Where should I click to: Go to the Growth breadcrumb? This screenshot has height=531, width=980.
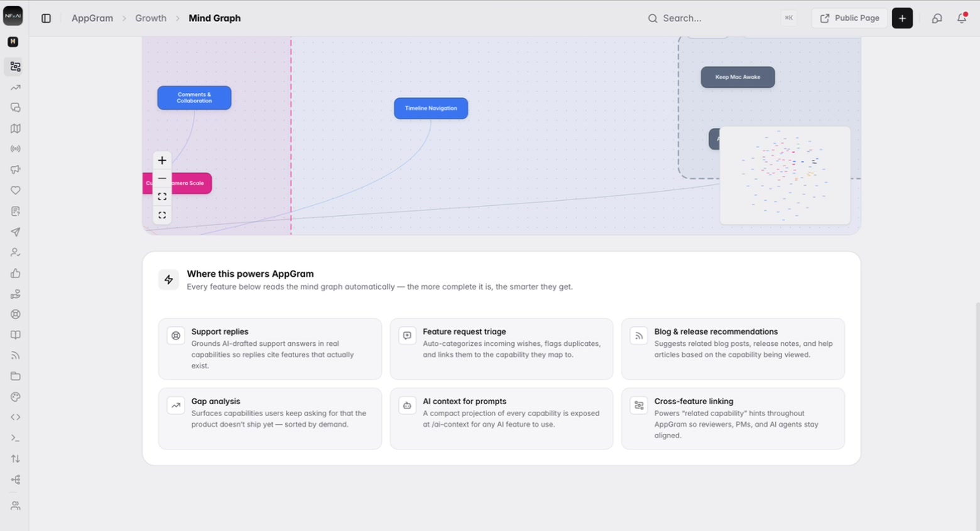pos(151,18)
